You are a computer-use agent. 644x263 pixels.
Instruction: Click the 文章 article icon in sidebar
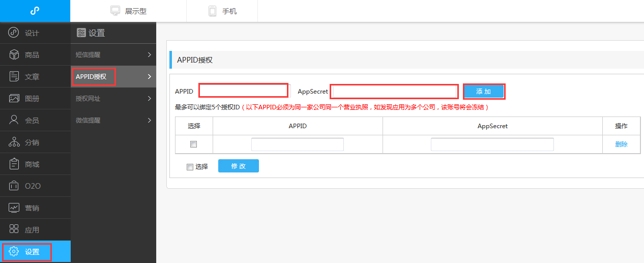pos(14,77)
